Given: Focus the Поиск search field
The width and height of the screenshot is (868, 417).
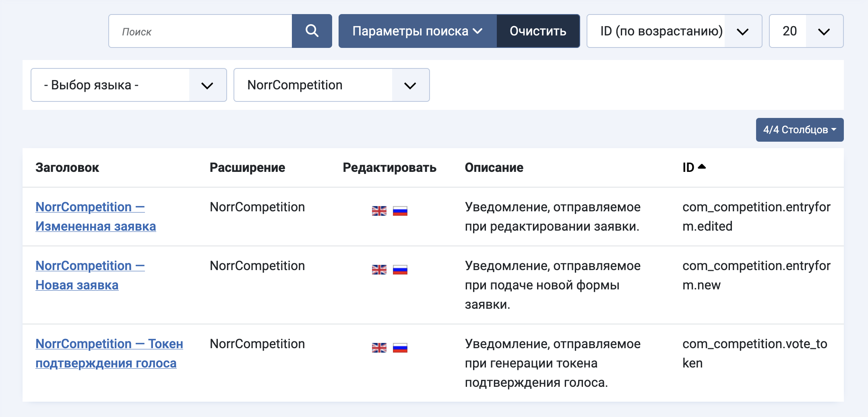Looking at the screenshot, I should point(200,31).
